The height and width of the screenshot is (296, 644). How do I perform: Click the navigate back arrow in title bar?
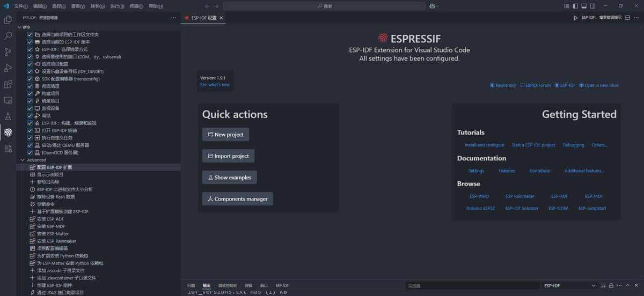207,6
